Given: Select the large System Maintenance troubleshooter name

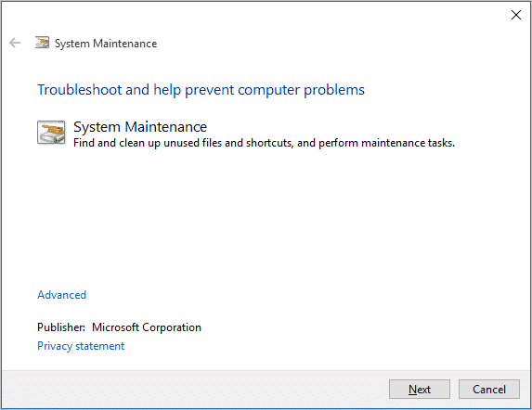Looking at the screenshot, I should coord(140,127).
